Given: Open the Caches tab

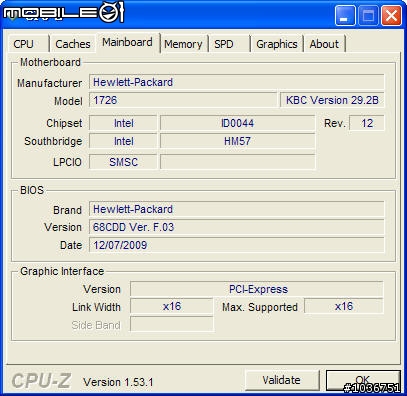Looking at the screenshot, I should pos(73,44).
